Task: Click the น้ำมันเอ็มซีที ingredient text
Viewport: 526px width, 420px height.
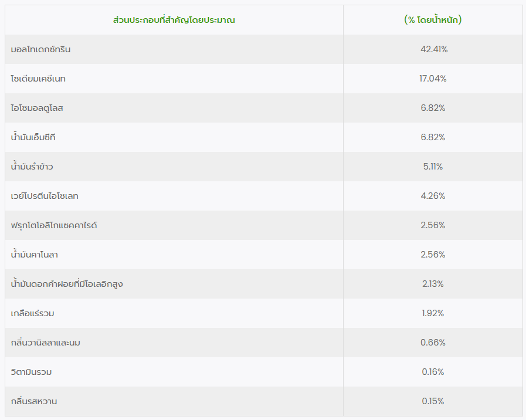Action: (x=33, y=137)
